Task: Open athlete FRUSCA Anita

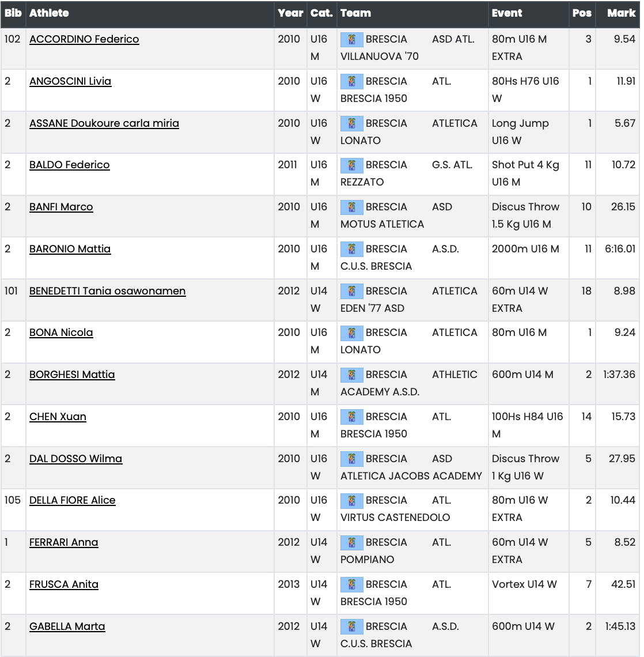Action: (63, 584)
